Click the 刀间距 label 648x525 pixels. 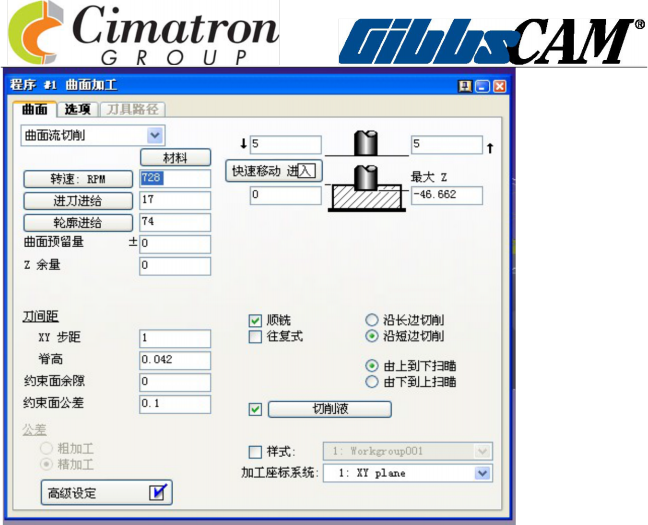(40, 317)
